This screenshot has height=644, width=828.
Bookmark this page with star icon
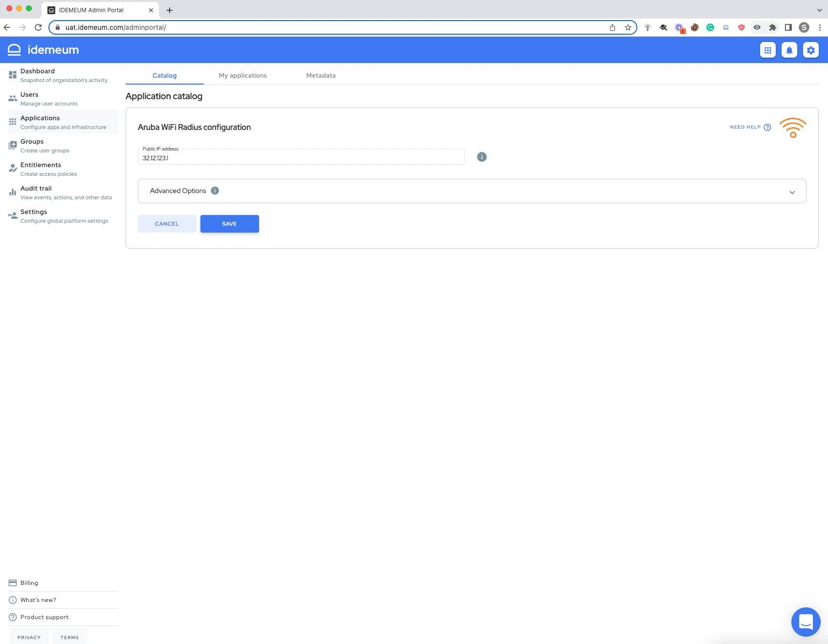[628, 27]
